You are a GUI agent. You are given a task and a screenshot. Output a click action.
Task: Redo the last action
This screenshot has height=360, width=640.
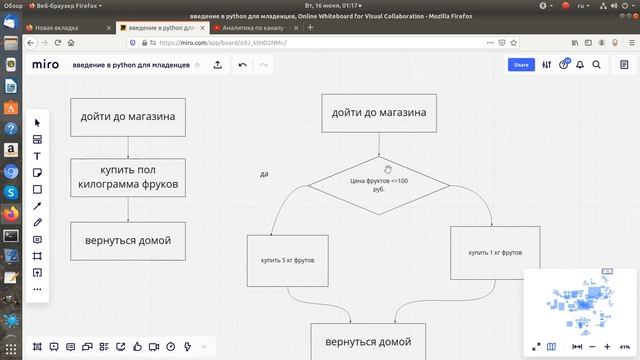coord(263,65)
